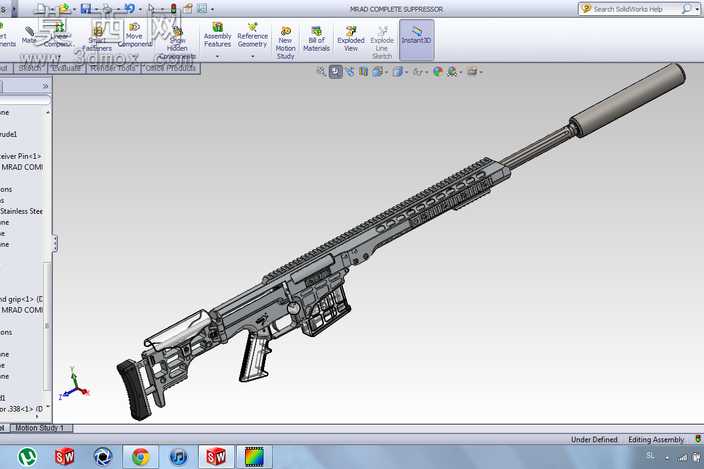Expand the View Orientation dropdown arrow
The height and width of the screenshot is (469, 704).
point(386,72)
